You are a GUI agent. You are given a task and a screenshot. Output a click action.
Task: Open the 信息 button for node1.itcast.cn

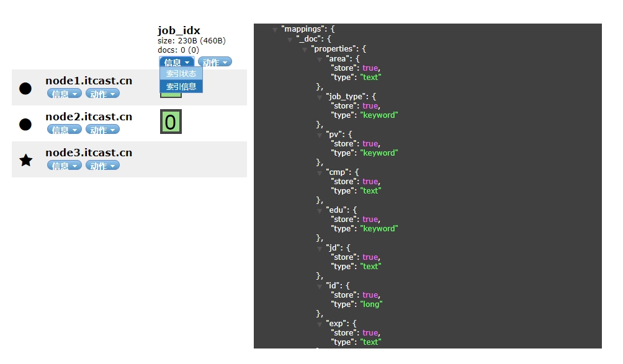pyautogui.click(x=65, y=94)
